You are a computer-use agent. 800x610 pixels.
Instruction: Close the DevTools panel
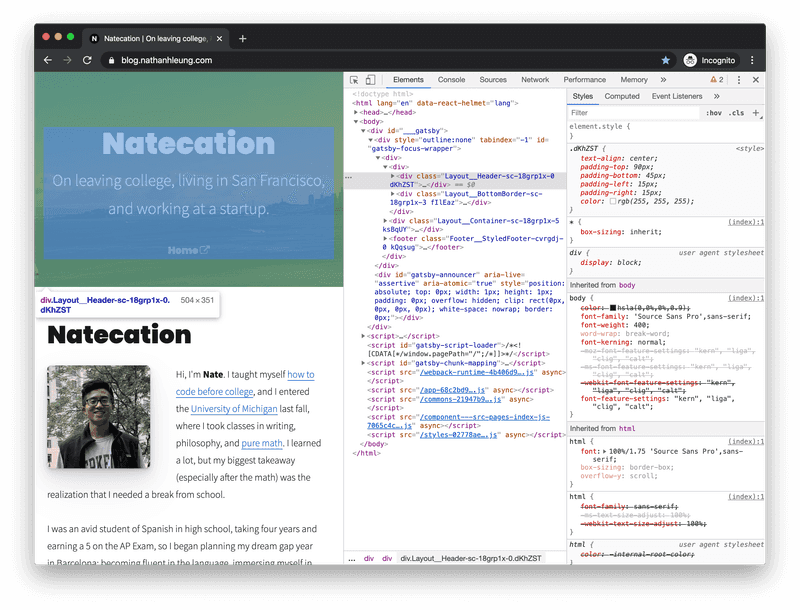coord(756,80)
